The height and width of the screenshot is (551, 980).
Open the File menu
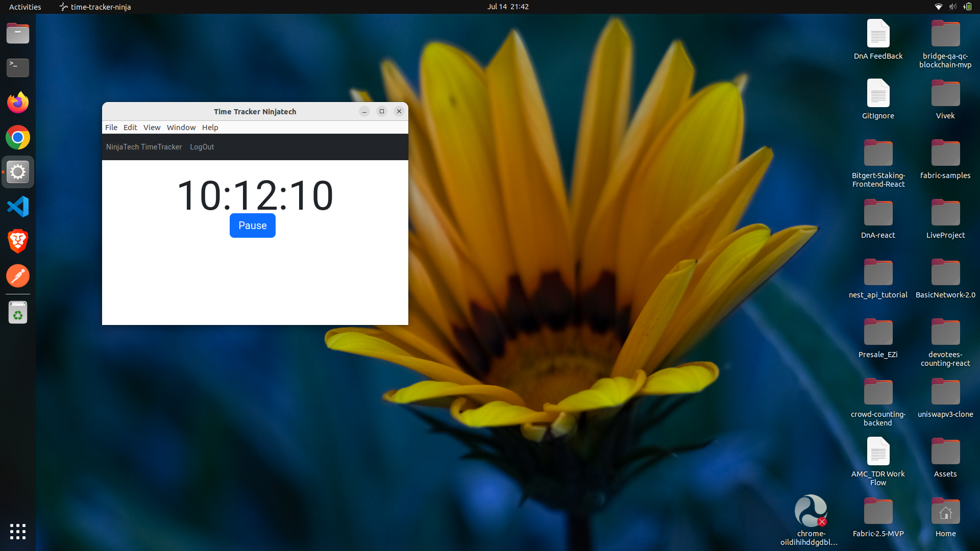(111, 128)
